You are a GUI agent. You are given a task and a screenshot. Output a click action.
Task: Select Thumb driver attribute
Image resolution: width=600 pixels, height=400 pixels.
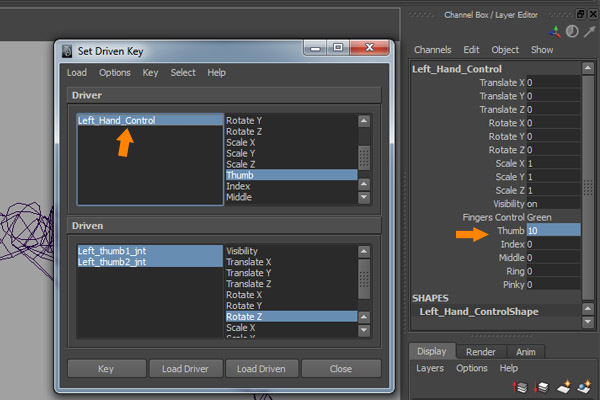click(291, 175)
